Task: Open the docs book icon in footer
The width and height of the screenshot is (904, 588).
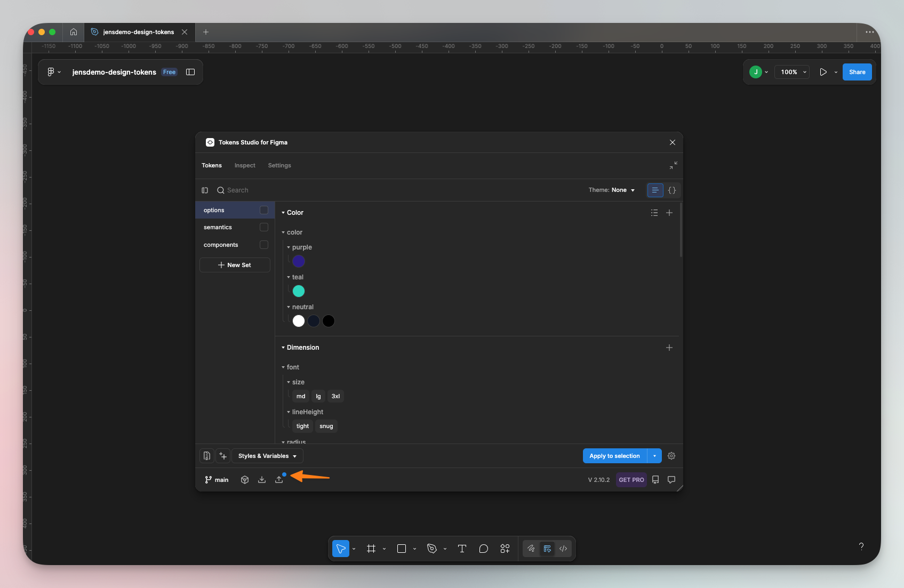Action: (x=655, y=480)
